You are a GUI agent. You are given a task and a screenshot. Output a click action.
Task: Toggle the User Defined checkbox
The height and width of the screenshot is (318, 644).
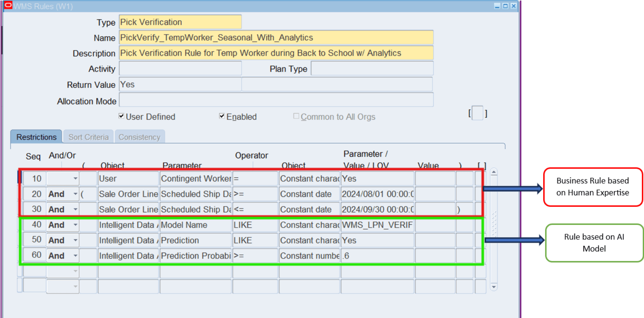click(121, 116)
